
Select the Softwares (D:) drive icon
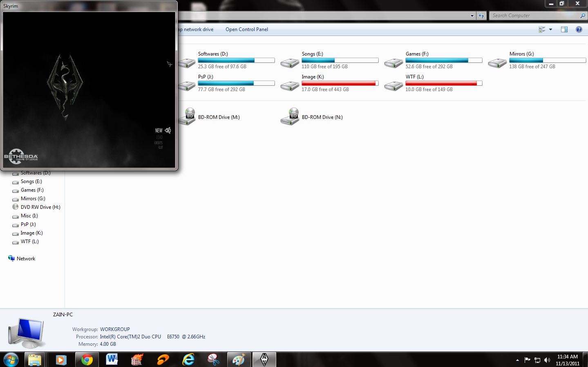point(187,62)
